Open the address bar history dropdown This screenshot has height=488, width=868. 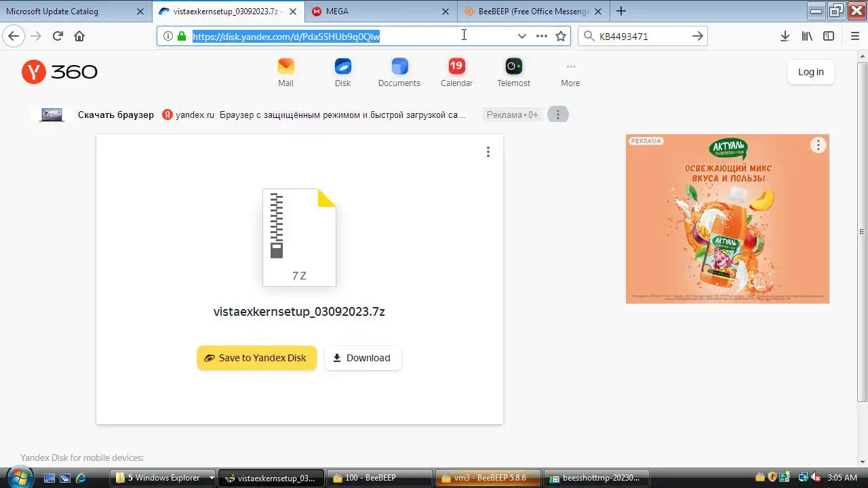point(521,37)
